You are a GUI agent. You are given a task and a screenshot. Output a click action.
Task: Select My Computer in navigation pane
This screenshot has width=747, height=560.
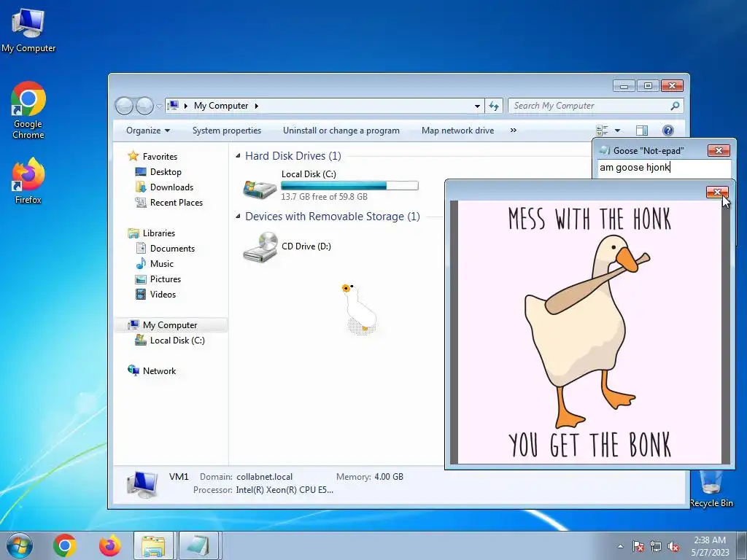(171, 324)
